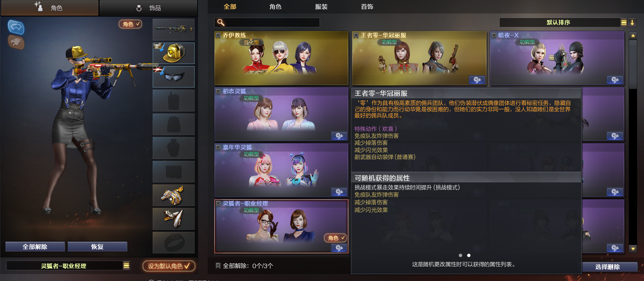The height and width of the screenshot is (281, 644).
Task: Click the settings gear on 王者零-华冠丽服 card
Action: pyautogui.click(x=477, y=80)
